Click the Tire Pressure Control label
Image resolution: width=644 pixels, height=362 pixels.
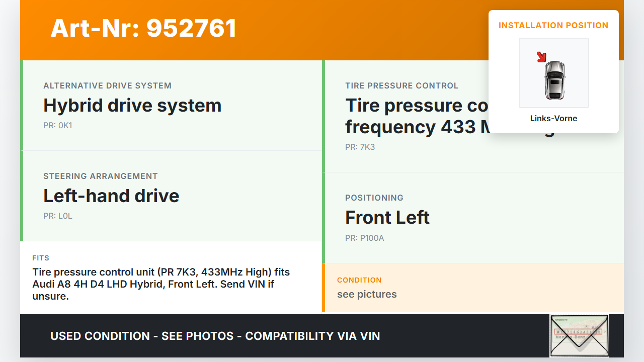tap(401, 86)
